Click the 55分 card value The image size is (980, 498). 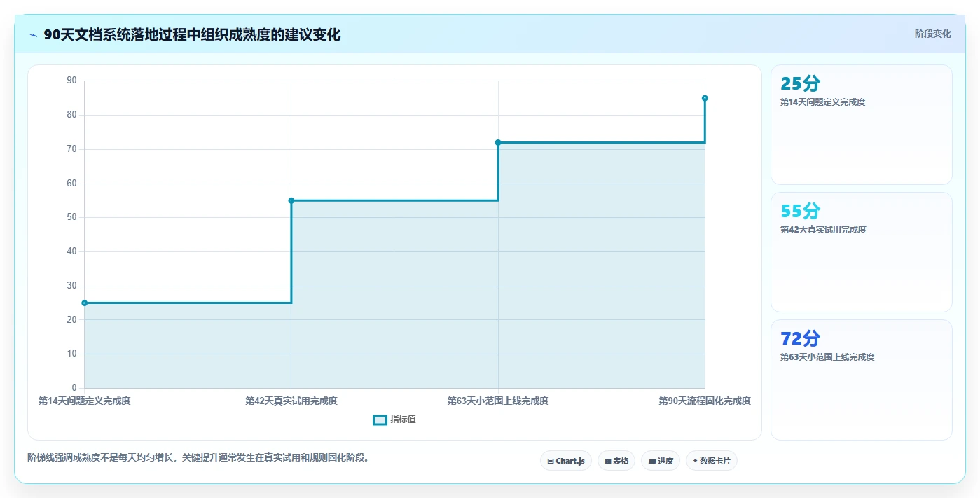tap(800, 211)
